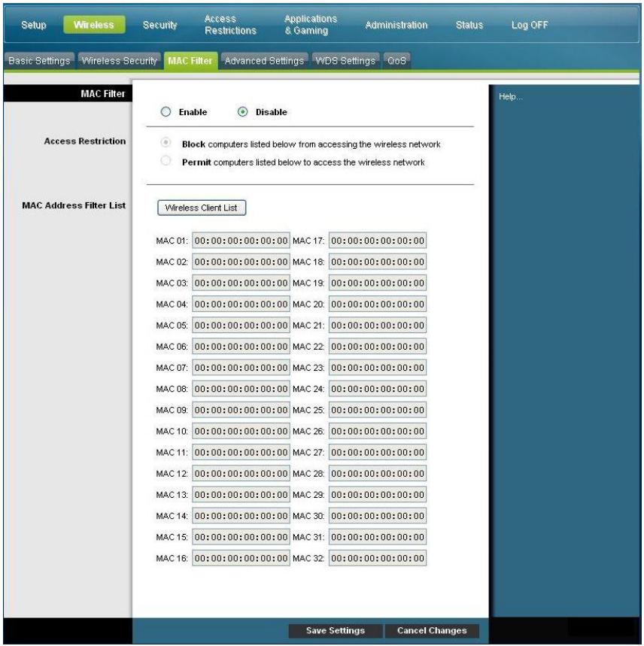Choose Block computers access restriction option
Image resolution: width=644 pixels, height=646 pixels.
point(166,143)
